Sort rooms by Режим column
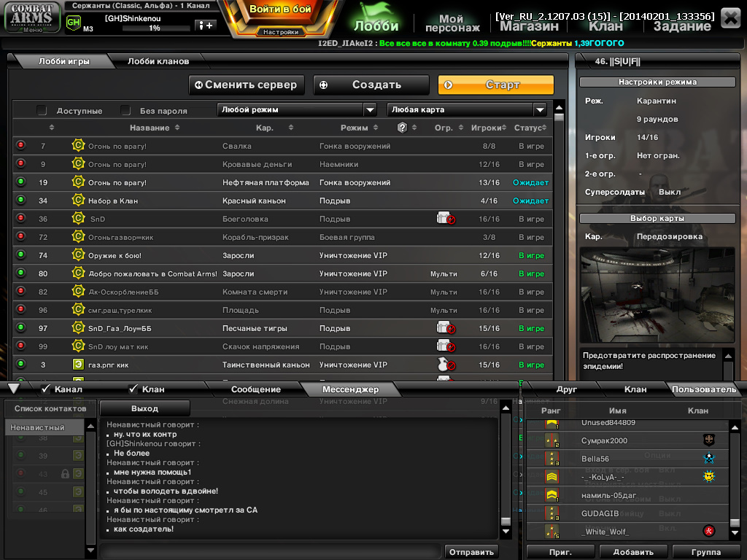Viewport: 747px width, 560px height. pyautogui.click(x=359, y=128)
